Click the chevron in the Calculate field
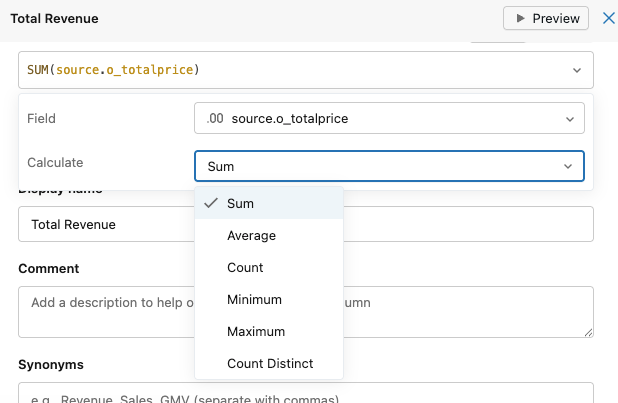The width and height of the screenshot is (618, 403). (x=568, y=166)
